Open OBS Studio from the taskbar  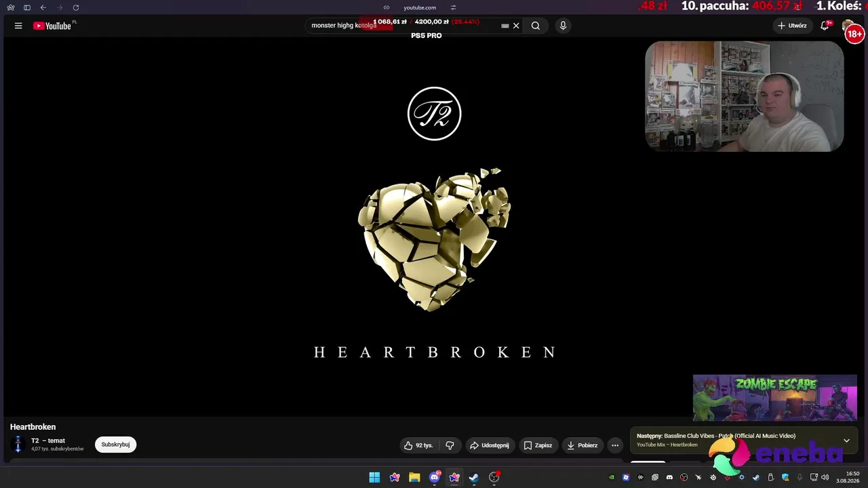pyautogui.click(x=494, y=477)
